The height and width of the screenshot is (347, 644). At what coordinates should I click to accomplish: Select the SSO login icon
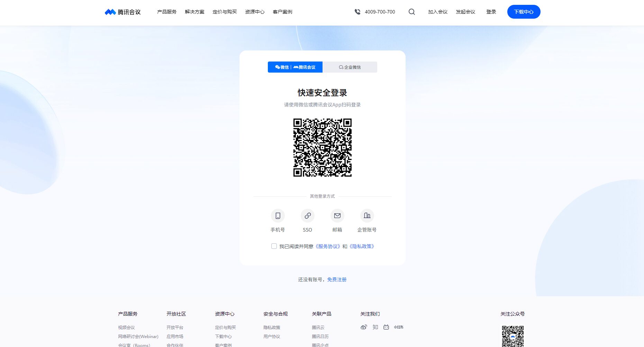click(307, 216)
